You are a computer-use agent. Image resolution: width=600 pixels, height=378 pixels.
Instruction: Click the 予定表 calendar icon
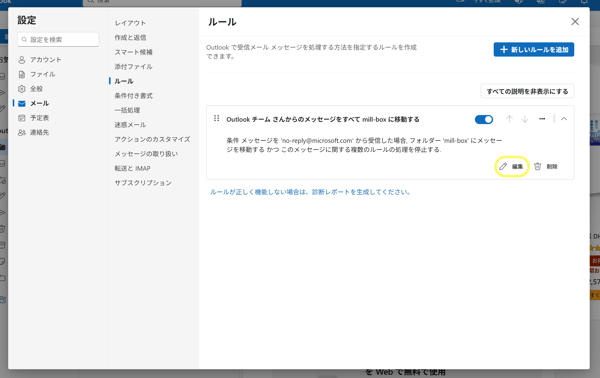[22, 118]
